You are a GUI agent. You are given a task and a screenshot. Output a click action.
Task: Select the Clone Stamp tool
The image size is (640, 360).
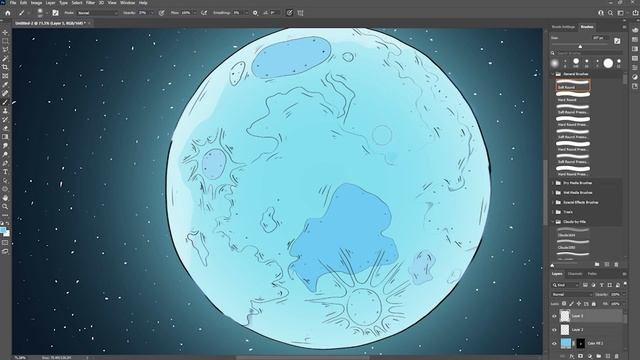coord(5,111)
